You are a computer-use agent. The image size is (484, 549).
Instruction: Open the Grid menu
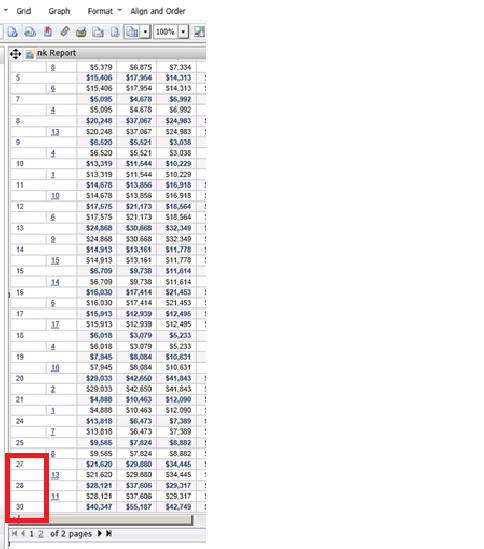click(24, 11)
